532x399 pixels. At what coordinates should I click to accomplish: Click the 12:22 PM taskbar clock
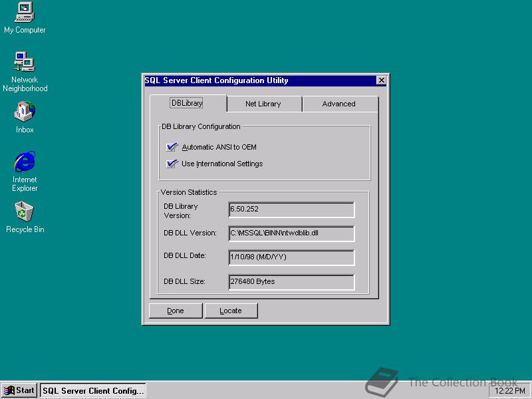tap(509, 391)
